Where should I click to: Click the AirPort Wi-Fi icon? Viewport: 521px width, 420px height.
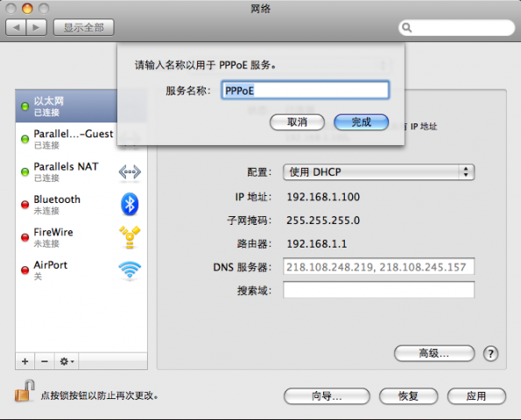click(x=130, y=270)
